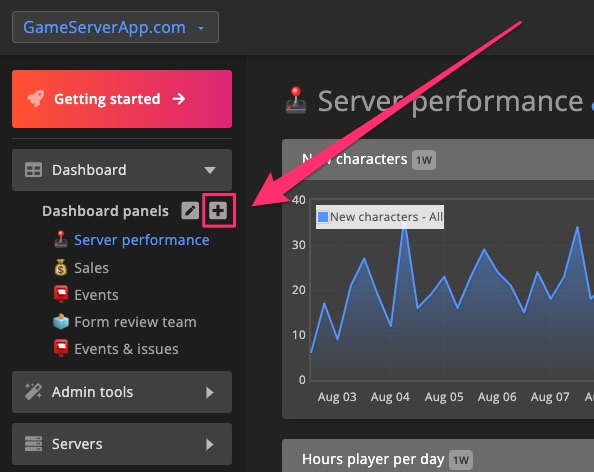Click the 1W badge on Hours player per day
The width and height of the screenshot is (594, 472).
coord(461,460)
